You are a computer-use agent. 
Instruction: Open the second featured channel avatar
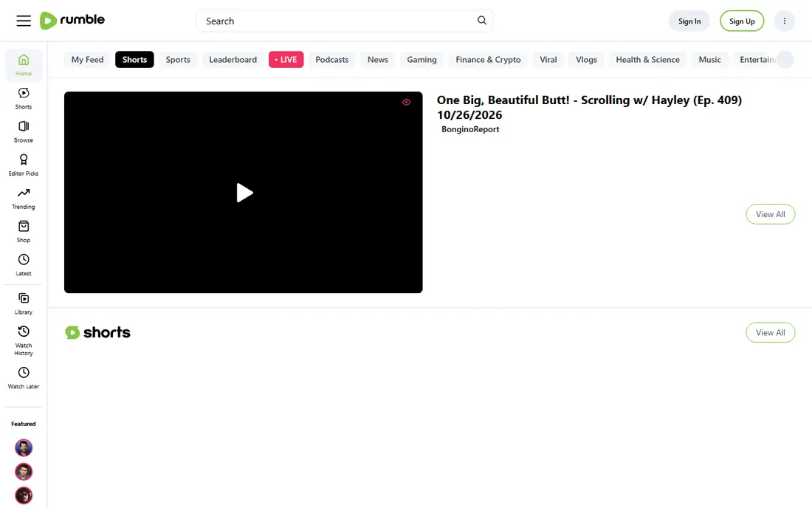tap(24, 471)
